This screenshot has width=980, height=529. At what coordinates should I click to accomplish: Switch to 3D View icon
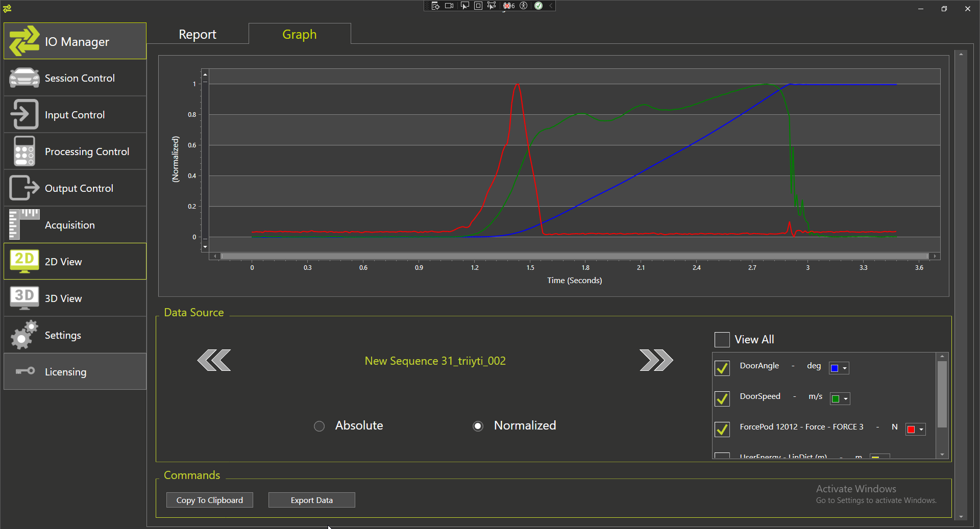[x=24, y=298]
